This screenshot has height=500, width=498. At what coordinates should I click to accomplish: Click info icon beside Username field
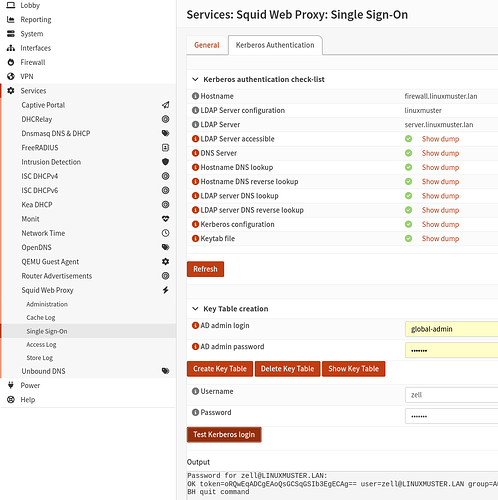tap(195, 391)
